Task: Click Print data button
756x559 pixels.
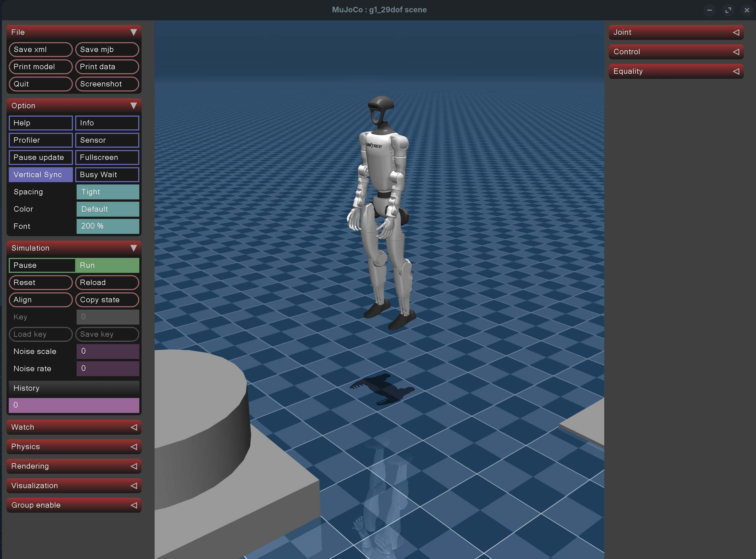Action: [107, 67]
